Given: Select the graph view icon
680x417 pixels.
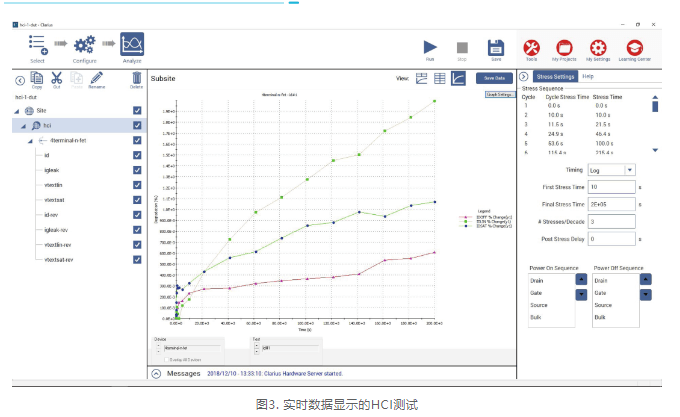Looking at the screenshot, I should pos(458,78).
